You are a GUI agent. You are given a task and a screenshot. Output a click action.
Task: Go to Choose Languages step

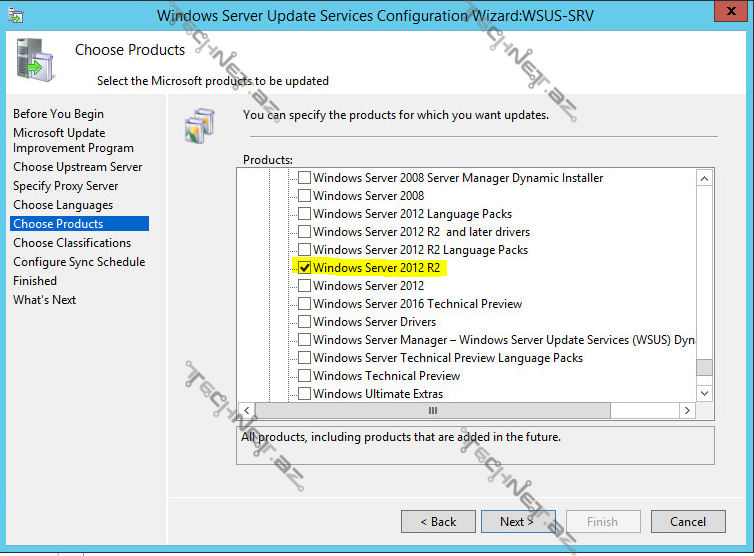tap(62, 205)
